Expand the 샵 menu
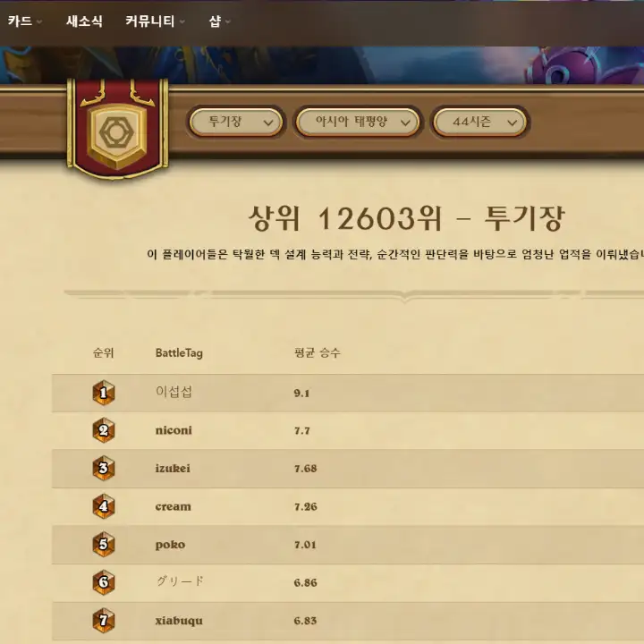644x644 pixels. 219,21
